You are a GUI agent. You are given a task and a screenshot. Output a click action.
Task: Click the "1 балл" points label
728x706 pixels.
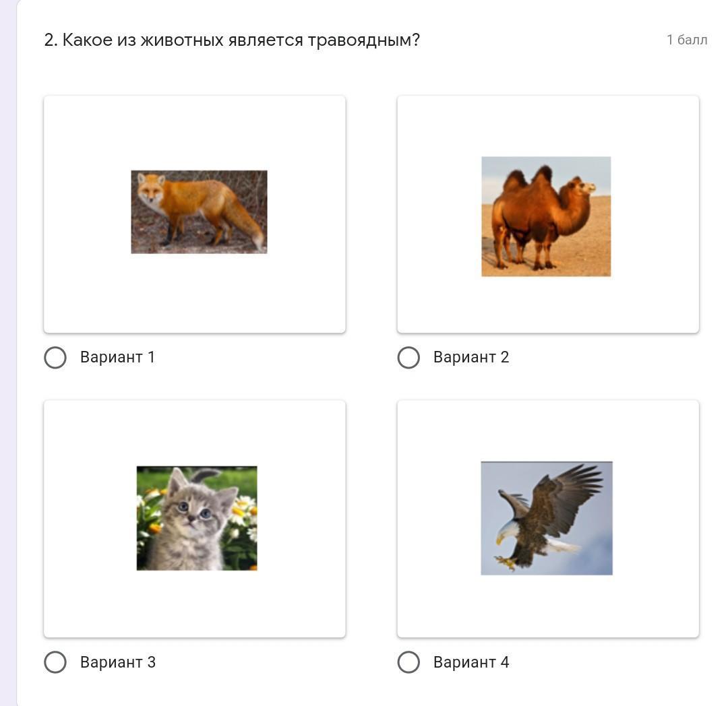click(687, 40)
